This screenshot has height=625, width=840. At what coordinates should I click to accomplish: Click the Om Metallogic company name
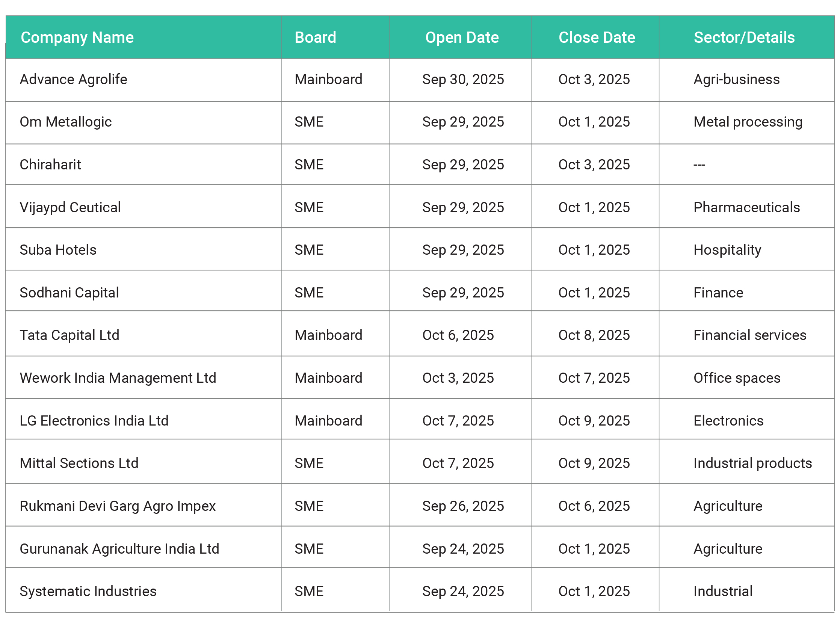[66, 122]
